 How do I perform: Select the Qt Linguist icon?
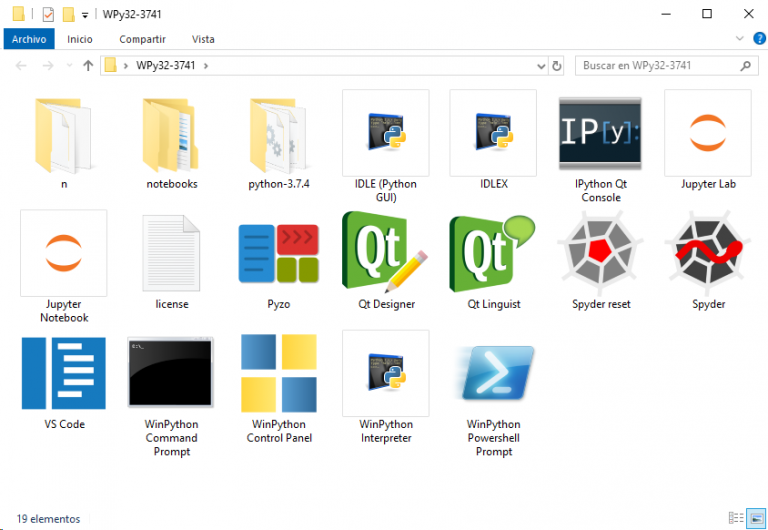tap(493, 253)
